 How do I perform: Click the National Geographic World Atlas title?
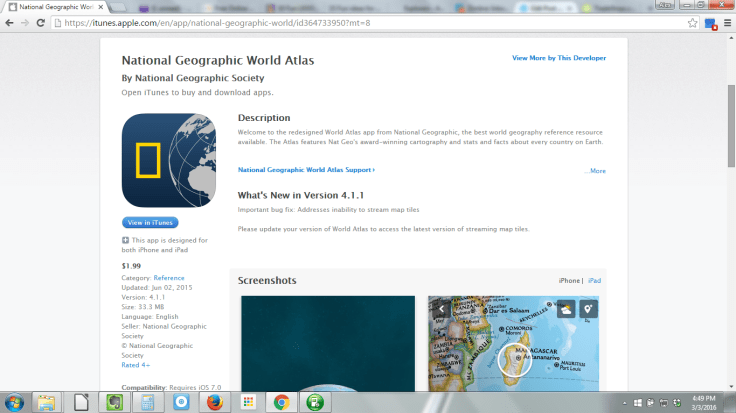click(x=218, y=61)
